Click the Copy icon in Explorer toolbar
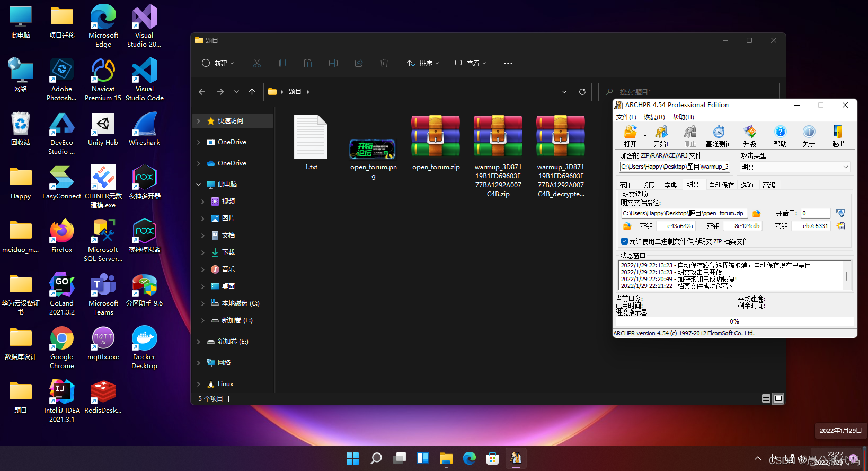 (x=282, y=63)
